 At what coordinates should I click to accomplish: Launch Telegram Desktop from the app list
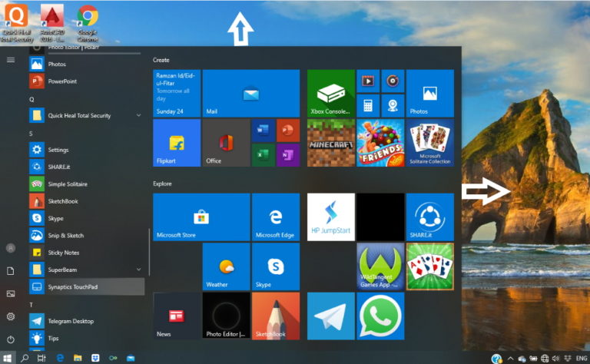pos(86,321)
